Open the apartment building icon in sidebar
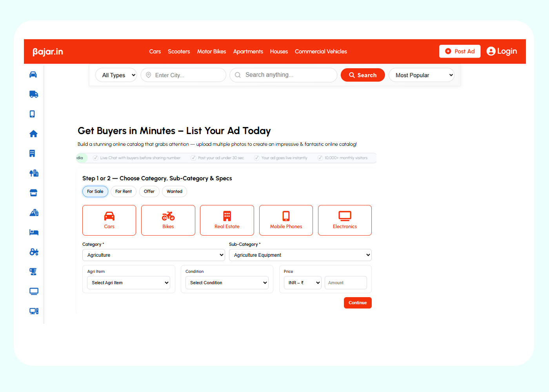This screenshot has width=549, height=392. [33, 153]
